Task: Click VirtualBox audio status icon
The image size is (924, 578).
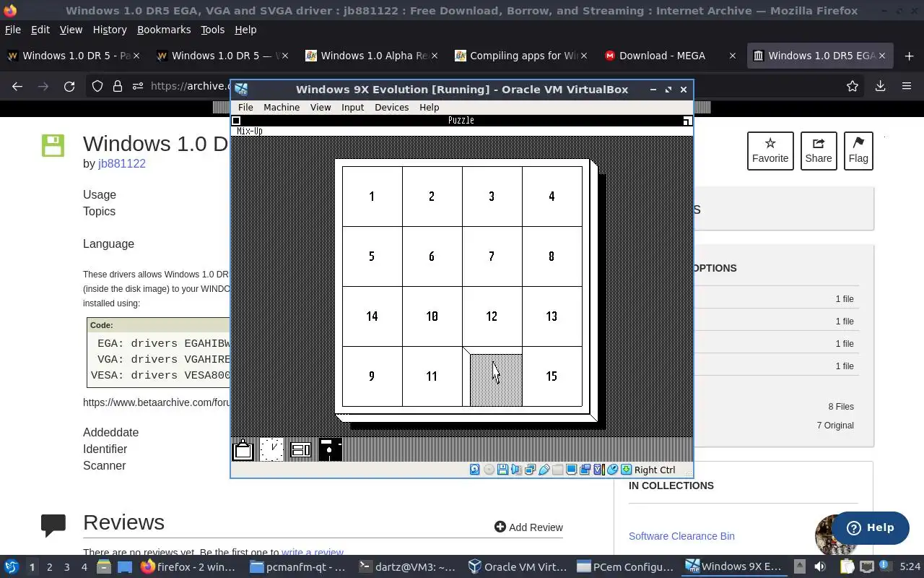Action: [516, 470]
